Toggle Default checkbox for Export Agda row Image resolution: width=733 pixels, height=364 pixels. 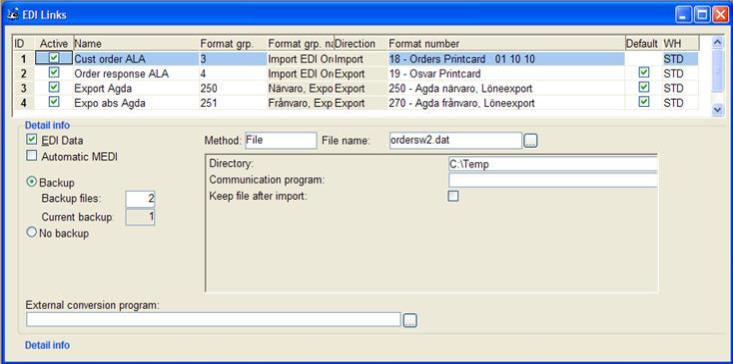pos(644,87)
